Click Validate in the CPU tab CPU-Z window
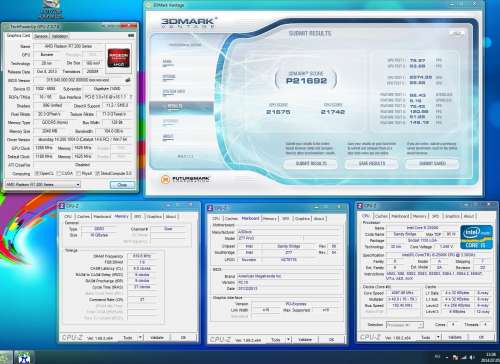This screenshot has width=500, height=364. pos(455,337)
